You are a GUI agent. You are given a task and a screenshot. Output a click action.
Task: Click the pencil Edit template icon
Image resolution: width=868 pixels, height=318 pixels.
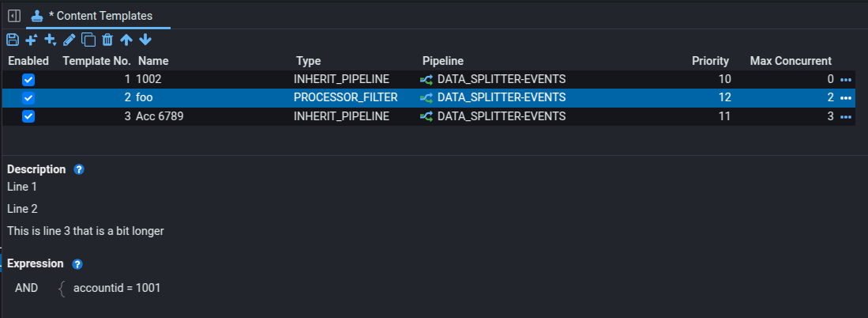pos(70,40)
